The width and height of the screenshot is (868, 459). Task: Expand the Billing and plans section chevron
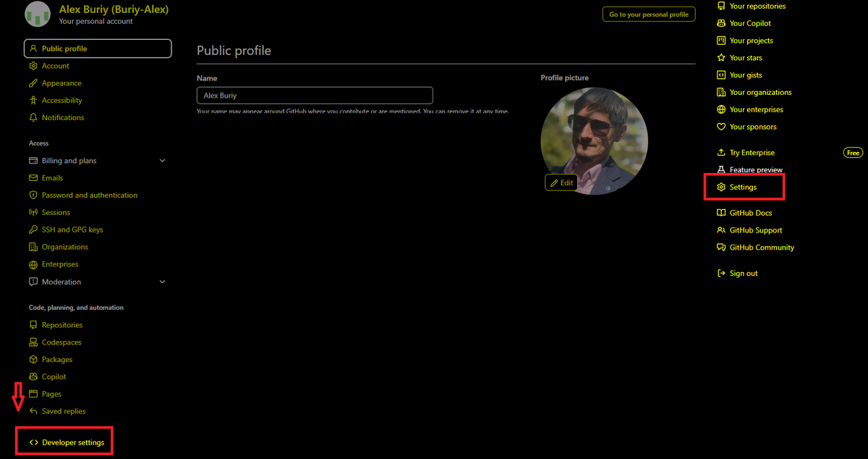(162, 161)
